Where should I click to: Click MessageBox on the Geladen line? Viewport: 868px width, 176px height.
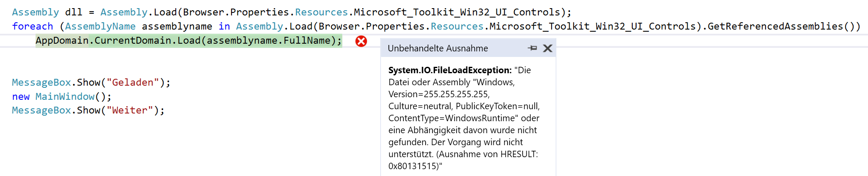tap(41, 83)
